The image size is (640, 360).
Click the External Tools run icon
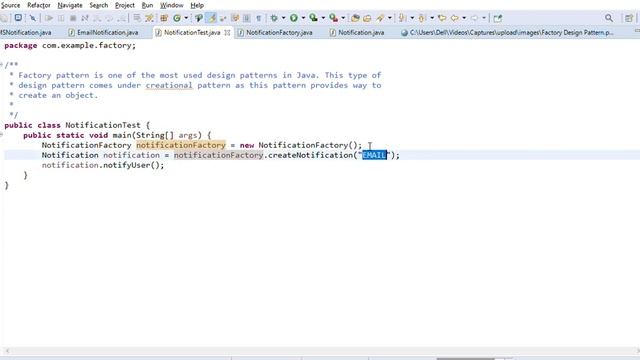click(x=333, y=18)
